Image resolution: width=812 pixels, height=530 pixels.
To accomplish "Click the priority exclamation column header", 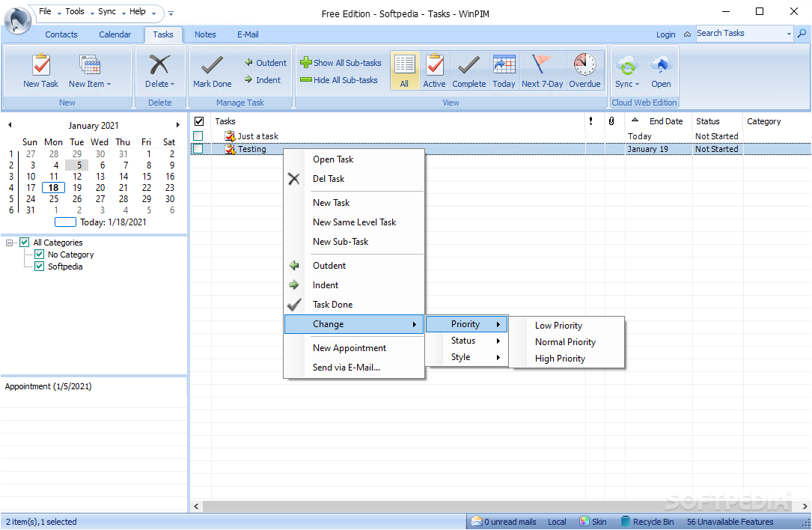I will coord(591,121).
